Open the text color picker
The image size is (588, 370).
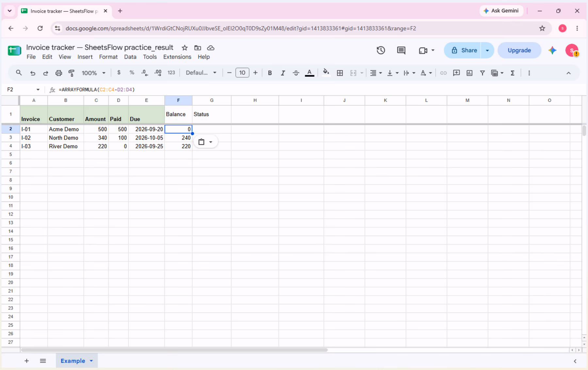(309, 73)
